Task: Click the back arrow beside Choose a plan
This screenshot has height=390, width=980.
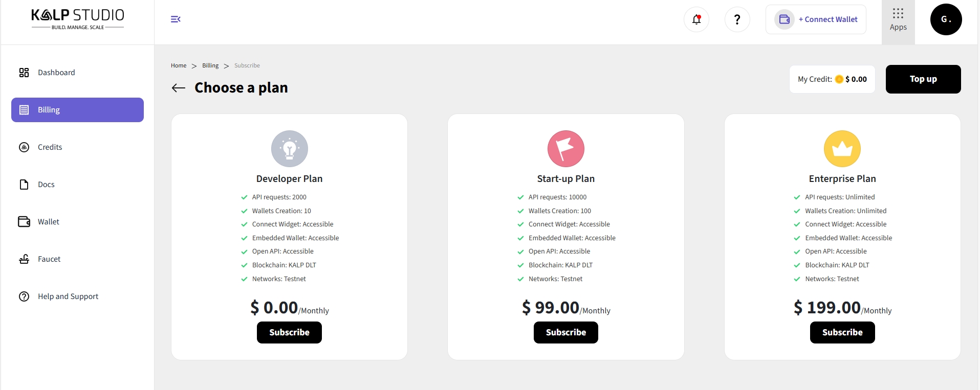Action: 178,88
